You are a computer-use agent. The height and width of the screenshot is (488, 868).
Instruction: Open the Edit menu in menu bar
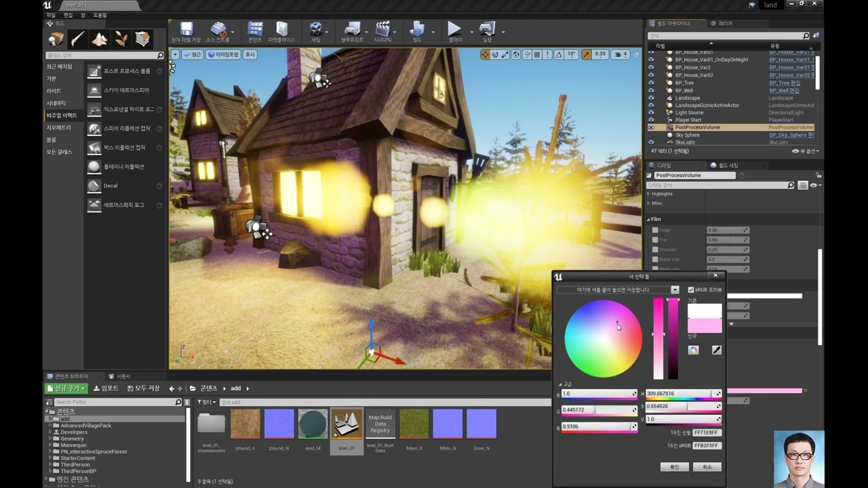[x=68, y=15]
